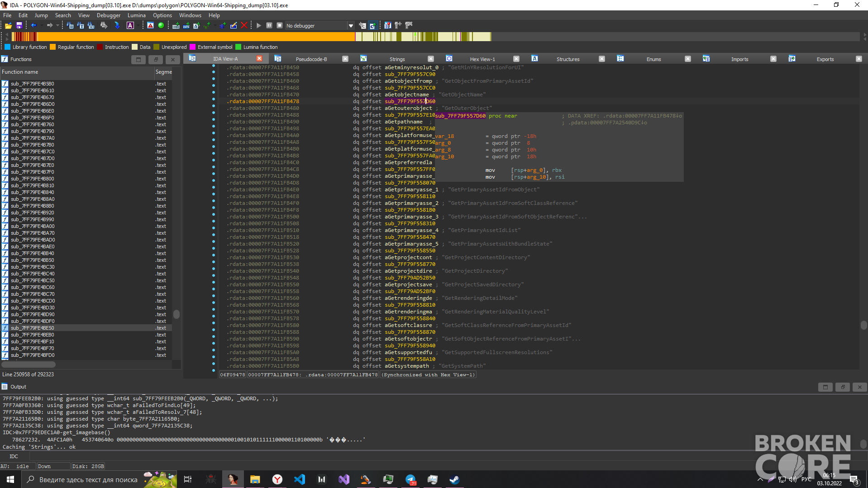868x488 pixels.
Task: Close the IDA View-A tab
Action: (259, 59)
